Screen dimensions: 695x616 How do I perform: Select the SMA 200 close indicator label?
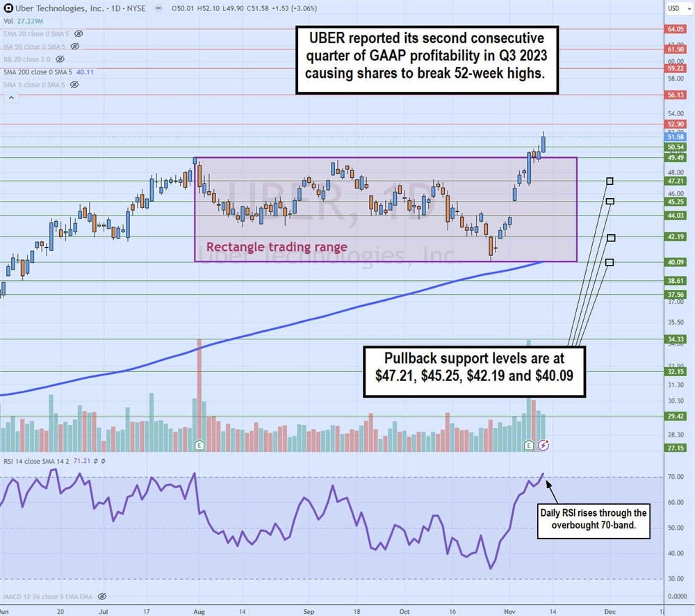pos(38,72)
